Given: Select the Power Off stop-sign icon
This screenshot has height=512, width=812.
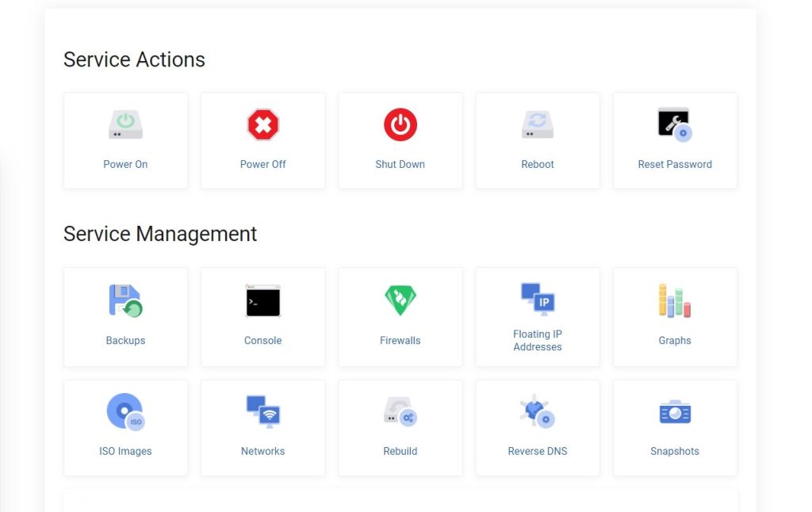Looking at the screenshot, I should pos(262,124).
